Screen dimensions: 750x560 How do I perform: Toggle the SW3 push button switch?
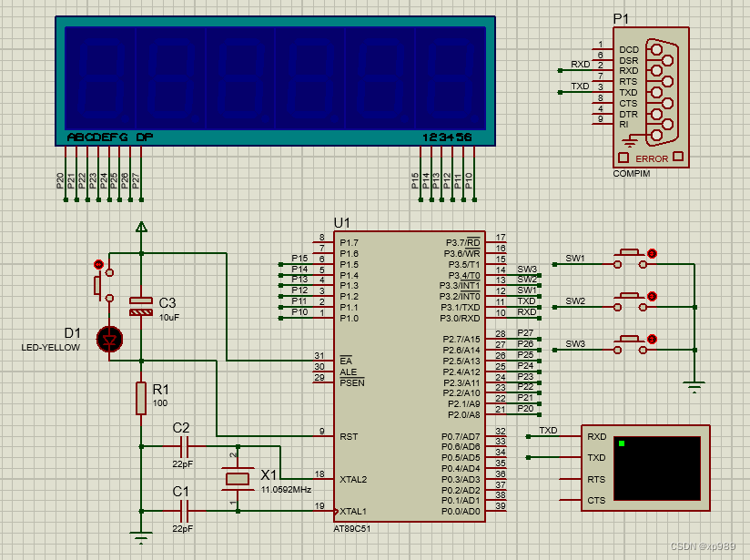coord(630,345)
